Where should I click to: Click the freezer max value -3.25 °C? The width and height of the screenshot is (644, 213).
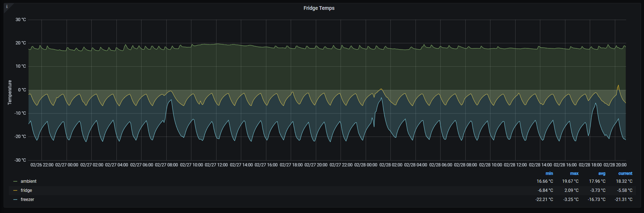[571, 200]
